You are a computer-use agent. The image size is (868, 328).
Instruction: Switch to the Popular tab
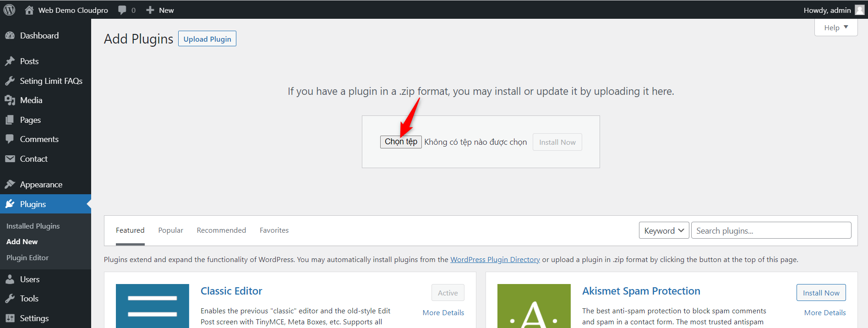(170, 230)
